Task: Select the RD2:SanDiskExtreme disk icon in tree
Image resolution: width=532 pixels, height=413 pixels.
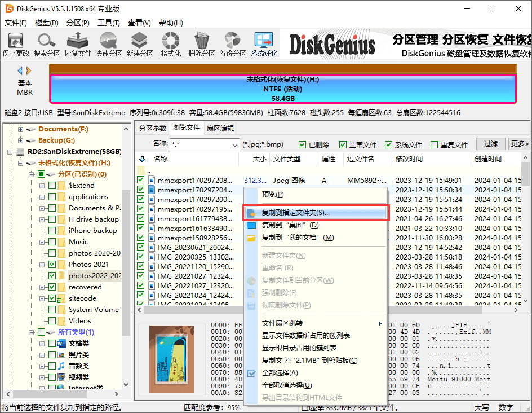Action: point(20,151)
